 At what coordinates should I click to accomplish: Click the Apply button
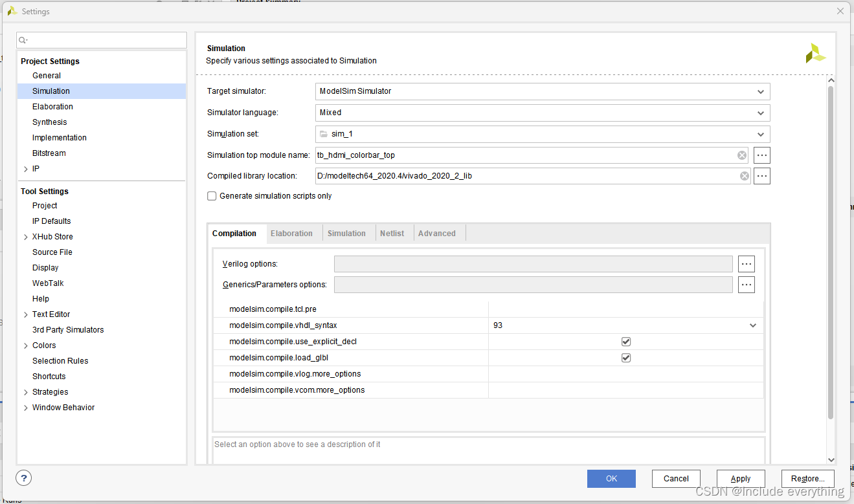tap(741, 479)
